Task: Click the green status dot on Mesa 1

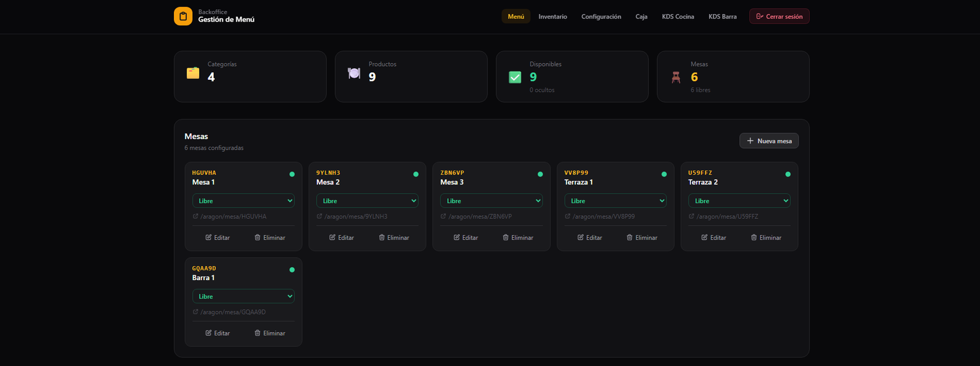Action: click(x=292, y=174)
